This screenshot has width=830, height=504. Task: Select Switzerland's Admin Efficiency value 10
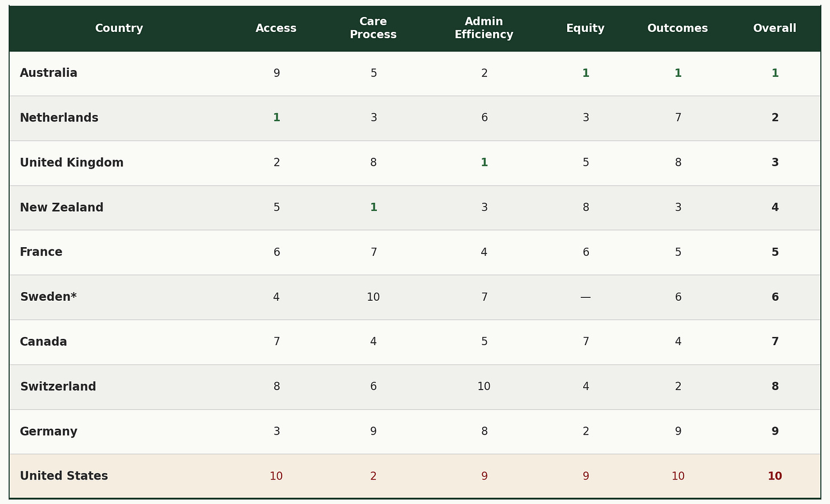click(484, 387)
